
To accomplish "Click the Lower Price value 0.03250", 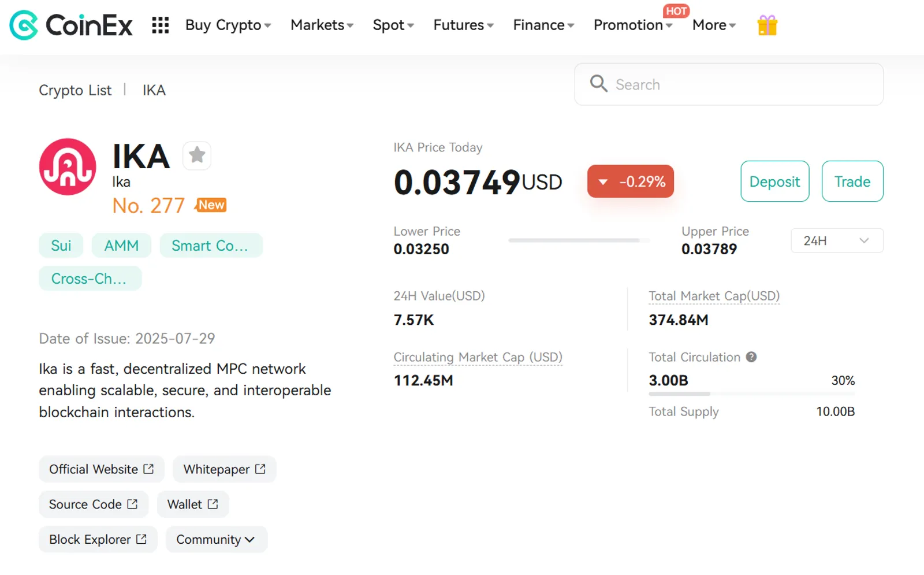I will pos(421,249).
